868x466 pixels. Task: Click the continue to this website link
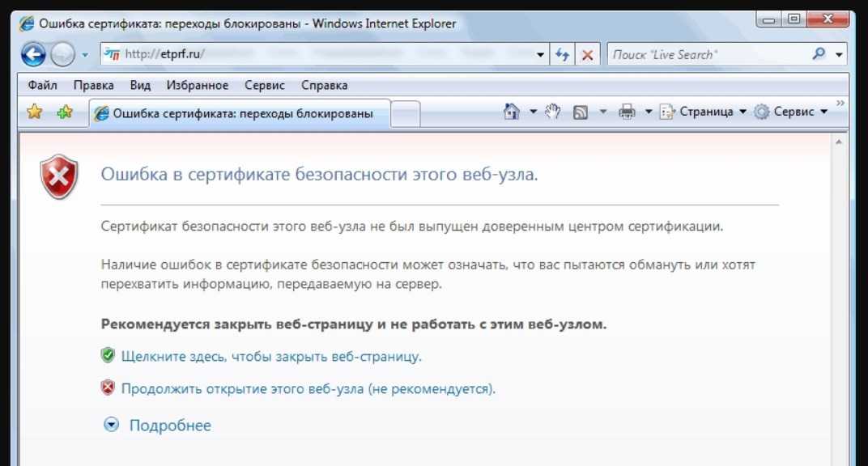(308, 388)
